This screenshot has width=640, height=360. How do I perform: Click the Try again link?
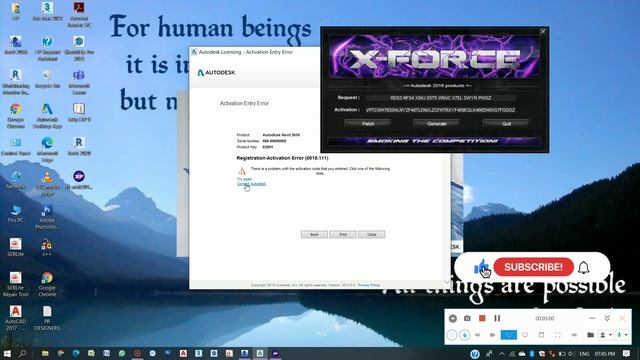coord(244,179)
